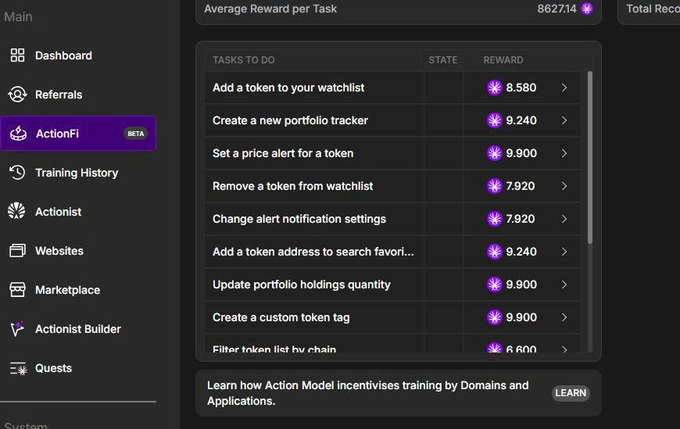The width and height of the screenshot is (680, 429).
Task: Click token icon beside 8.580 reward
Action: 494,88
